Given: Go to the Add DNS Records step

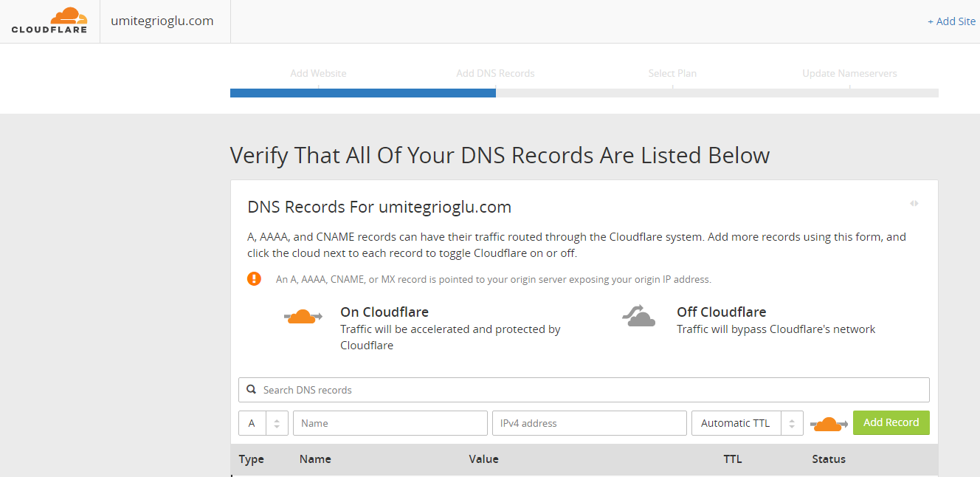Looking at the screenshot, I should pos(495,73).
